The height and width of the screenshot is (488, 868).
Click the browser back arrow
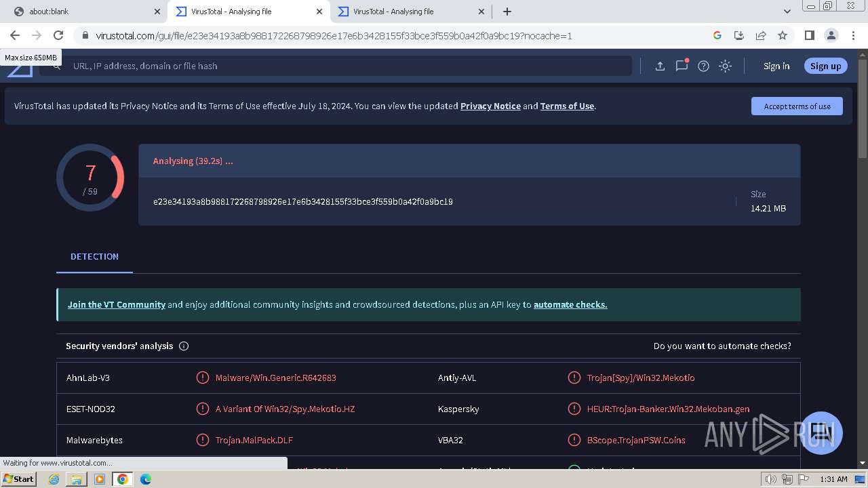click(x=15, y=35)
